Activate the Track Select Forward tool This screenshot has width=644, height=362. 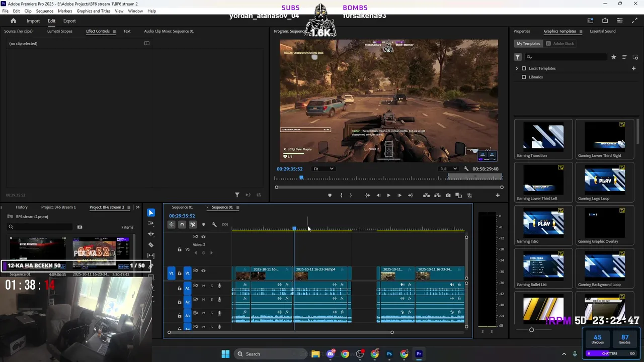pyautogui.click(x=151, y=223)
